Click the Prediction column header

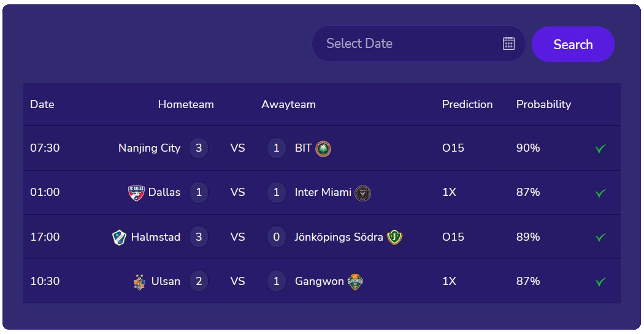(467, 104)
